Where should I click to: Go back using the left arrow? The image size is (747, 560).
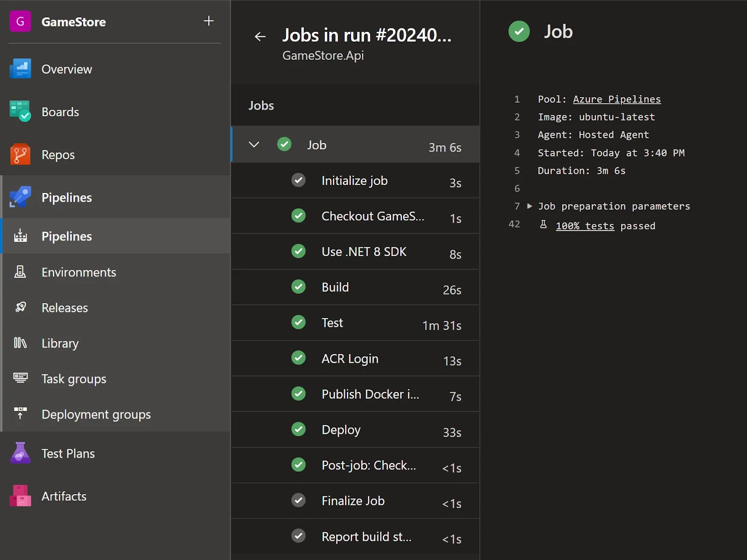[260, 36]
